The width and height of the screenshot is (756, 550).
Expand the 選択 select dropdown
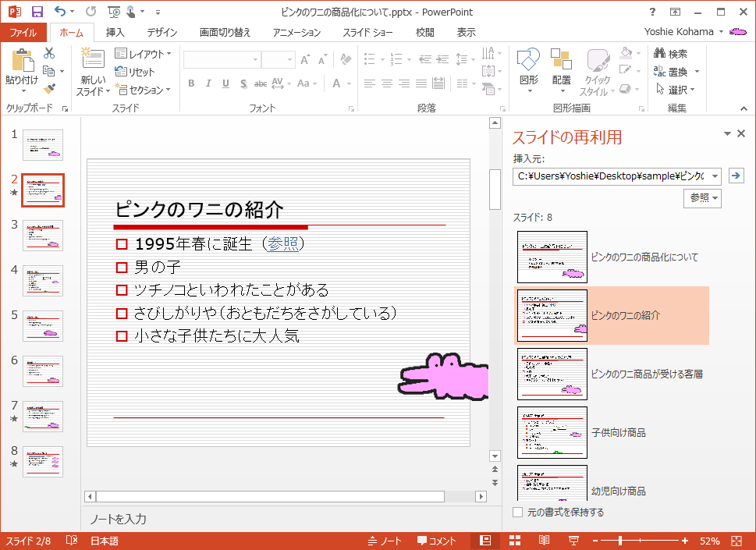point(676,90)
